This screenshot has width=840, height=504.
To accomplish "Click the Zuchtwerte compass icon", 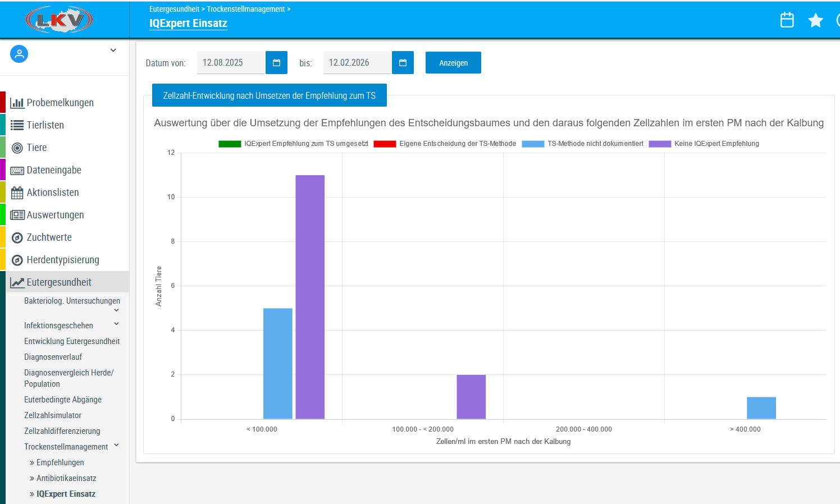I will point(17,237).
